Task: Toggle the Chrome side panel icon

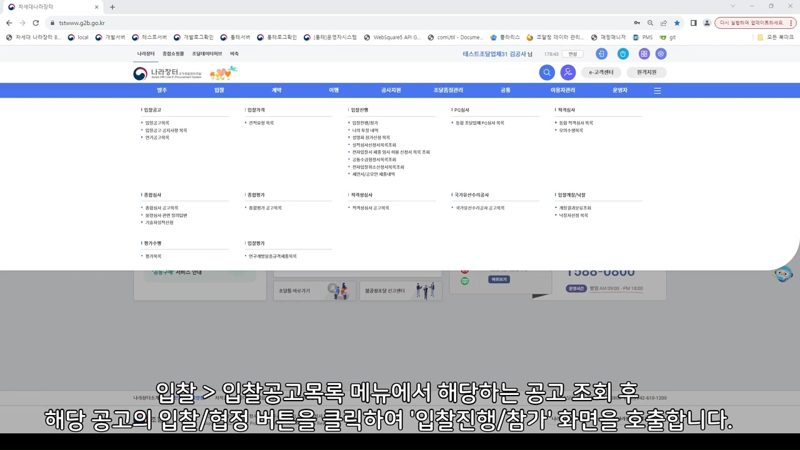Action: click(x=693, y=23)
